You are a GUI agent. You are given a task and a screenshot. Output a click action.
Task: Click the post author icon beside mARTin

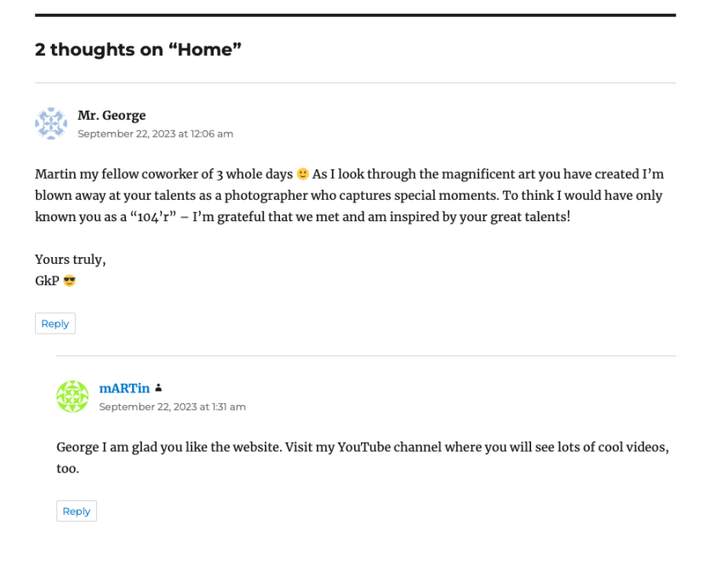point(158,389)
